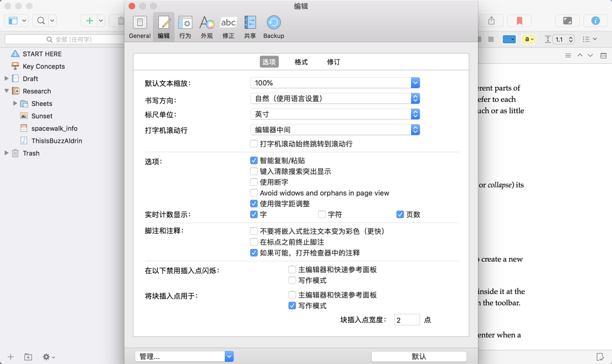Screen dimensions: 612x364
Task: Click the add new document icon at bottom left
Action: coord(9,357)
